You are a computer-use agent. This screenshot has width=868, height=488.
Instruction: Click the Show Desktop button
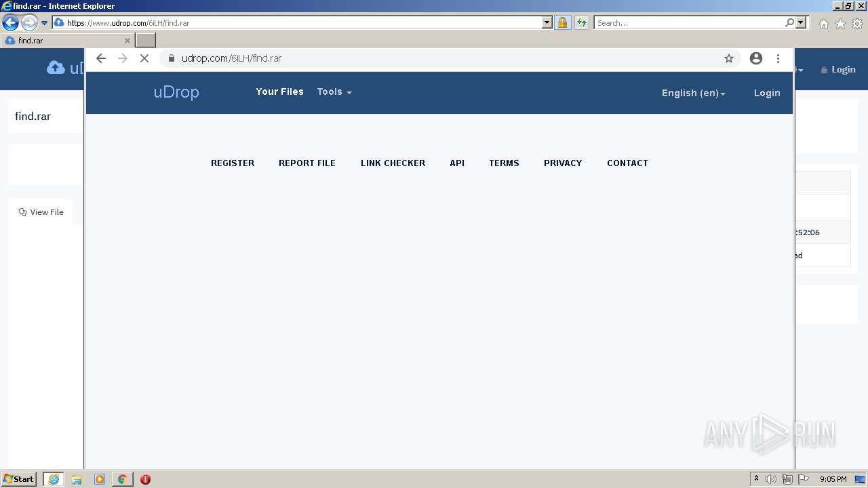861,479
